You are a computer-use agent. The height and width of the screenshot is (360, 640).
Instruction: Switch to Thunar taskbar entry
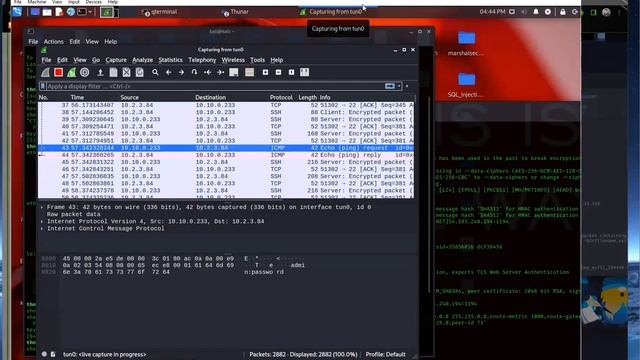tap(235, 12)
